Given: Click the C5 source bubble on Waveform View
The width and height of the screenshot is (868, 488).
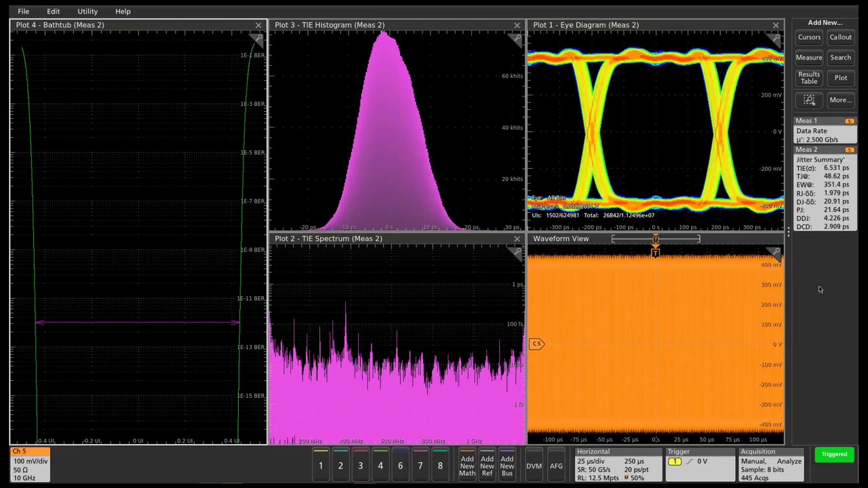Looking at the screenshot, I should coord(536,344).
